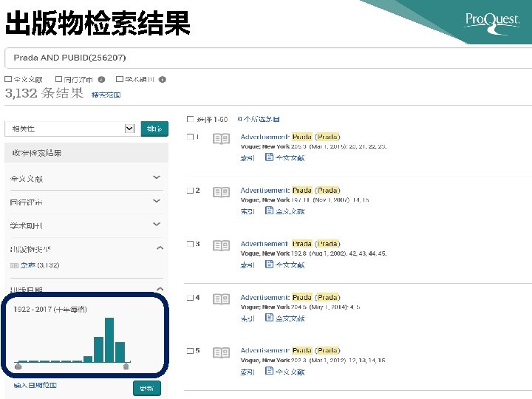Click the 排序 sort button
532x399 pixels.
point(154,129)
